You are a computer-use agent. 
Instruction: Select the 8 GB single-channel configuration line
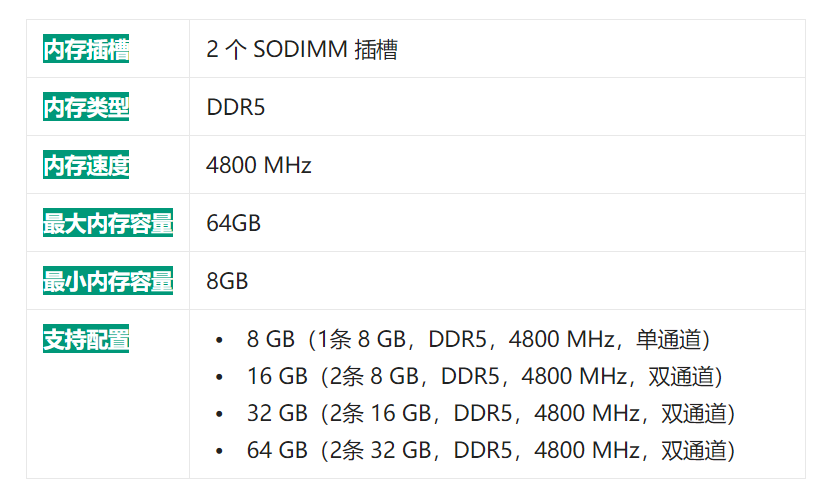[x=478, y=340]
